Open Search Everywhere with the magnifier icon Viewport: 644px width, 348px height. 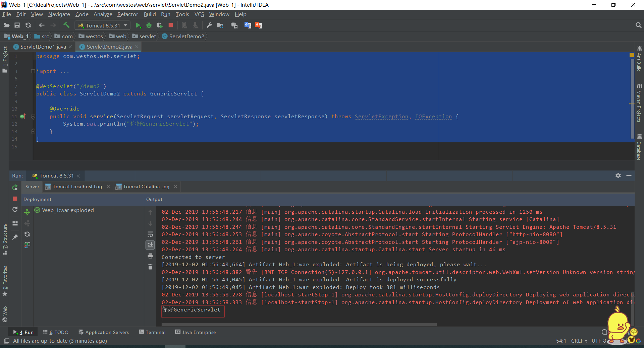[x=638, y=25]
